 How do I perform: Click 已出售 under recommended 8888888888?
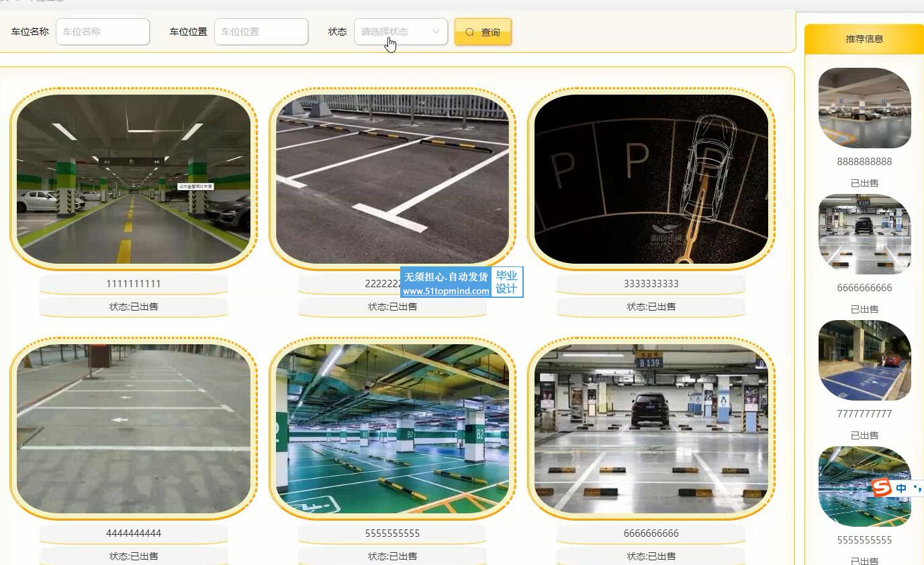864,183
